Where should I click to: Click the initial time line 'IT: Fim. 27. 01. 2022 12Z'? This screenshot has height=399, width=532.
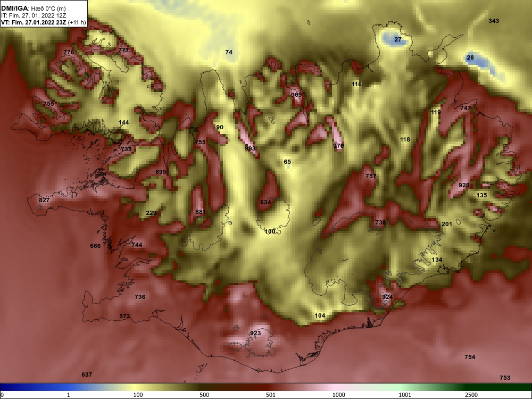click(33, 15)
